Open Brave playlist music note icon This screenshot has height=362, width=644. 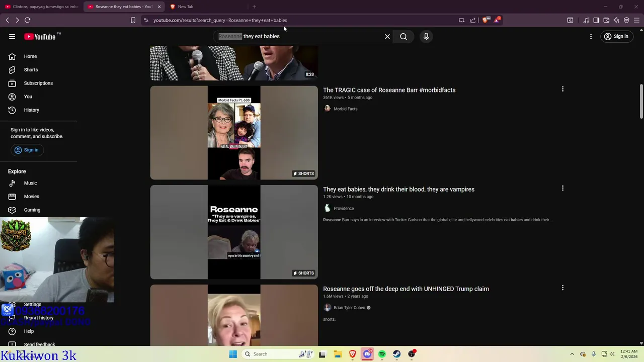coord(586,20)
